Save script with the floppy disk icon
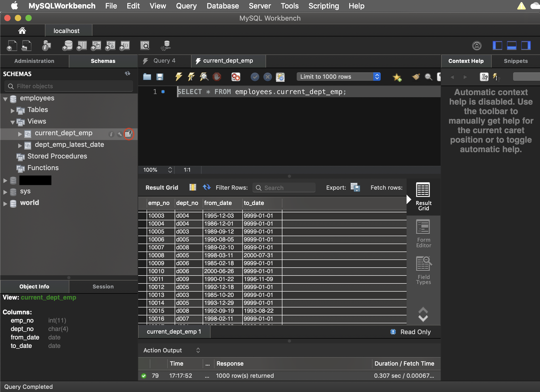Image resolution: width=540 pixels, height=392 pixels. pyautogui.click(x=160, y=77)
